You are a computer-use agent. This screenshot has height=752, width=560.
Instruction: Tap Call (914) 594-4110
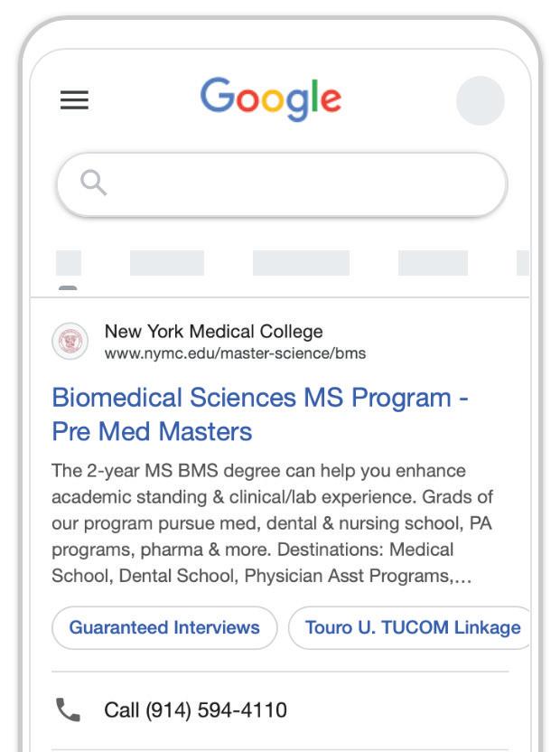click(195, 710)
